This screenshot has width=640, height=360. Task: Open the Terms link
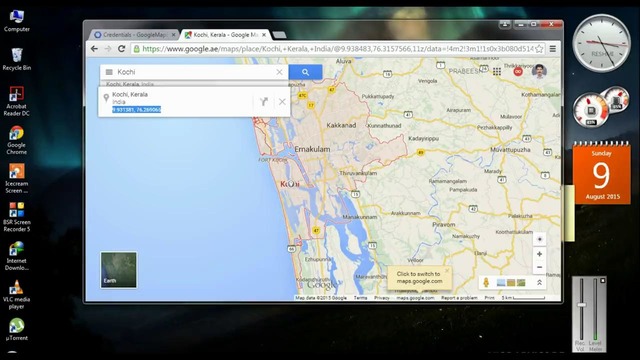360,298
